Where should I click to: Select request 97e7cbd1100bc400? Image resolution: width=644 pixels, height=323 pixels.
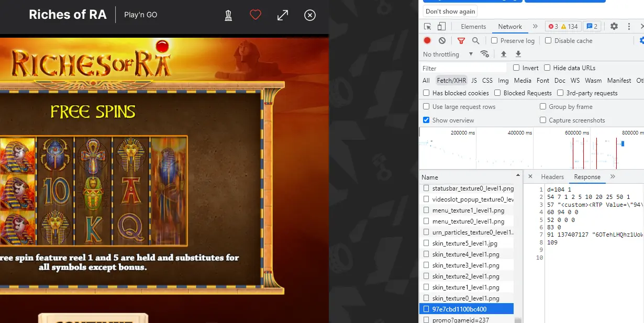[x=467, y=309]
